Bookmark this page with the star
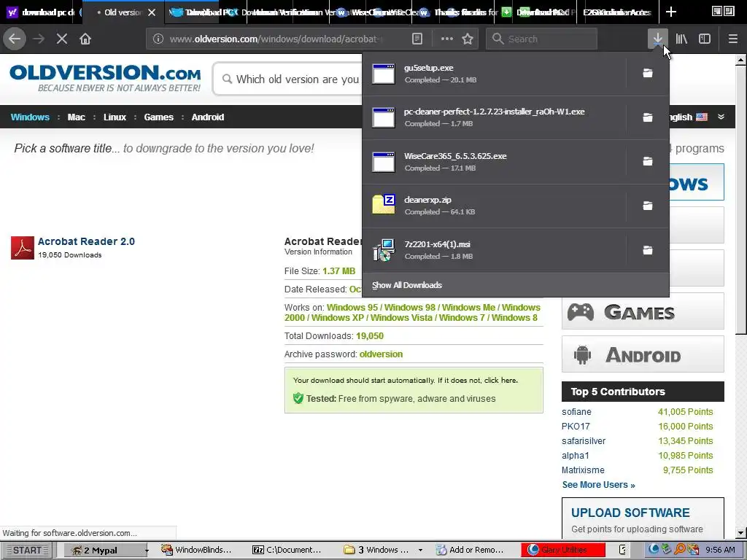The width and height of the screenshot is (747, 560). (x=468, y=39)
